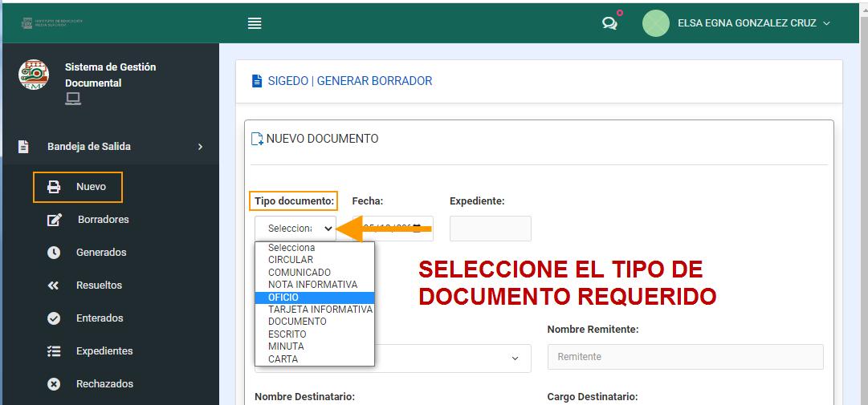Screen dimensions: 868x405
Task: Select TARJETA INFORMATIVA document type
Action: click(315, 310)
